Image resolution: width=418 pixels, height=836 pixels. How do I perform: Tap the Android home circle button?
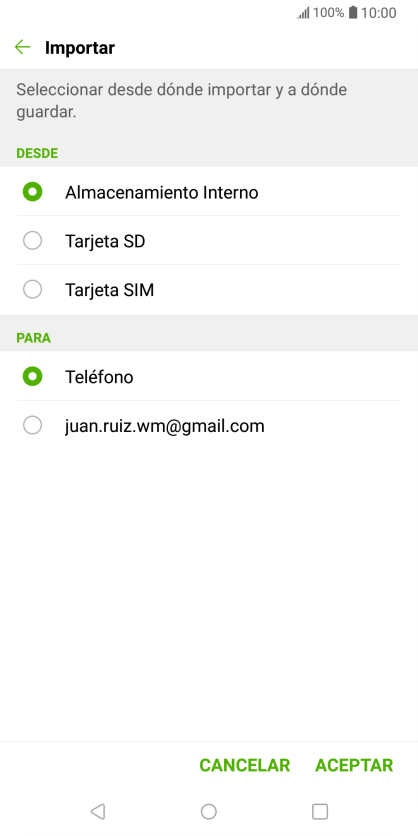[x=208, y=811]
